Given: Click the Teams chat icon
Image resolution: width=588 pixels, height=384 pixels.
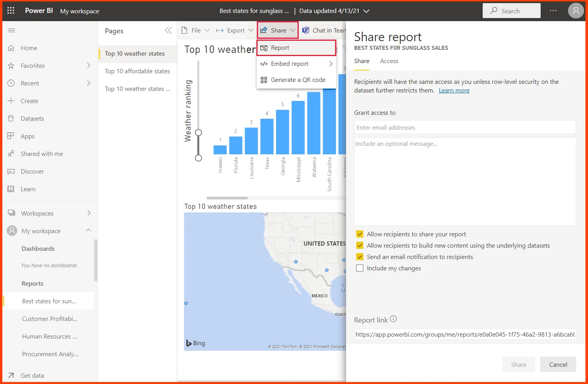Looking at the screenshot, I should 306,30.
